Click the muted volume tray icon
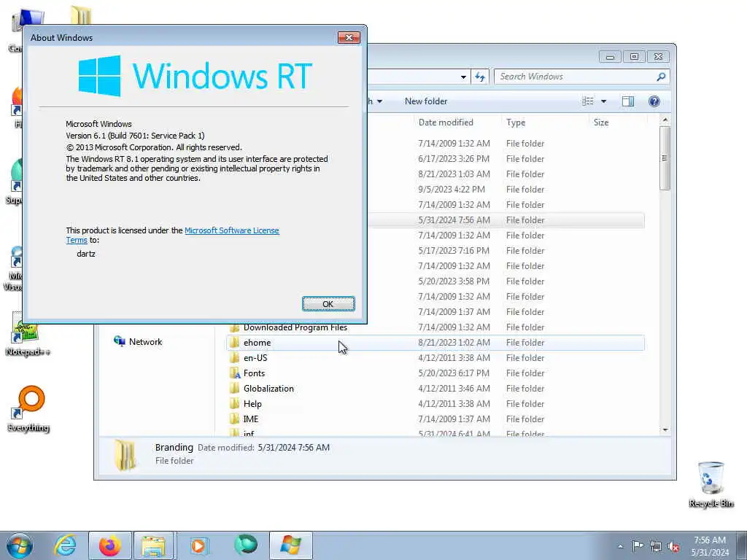Screen dimensions: 747x560 point(673,546)
